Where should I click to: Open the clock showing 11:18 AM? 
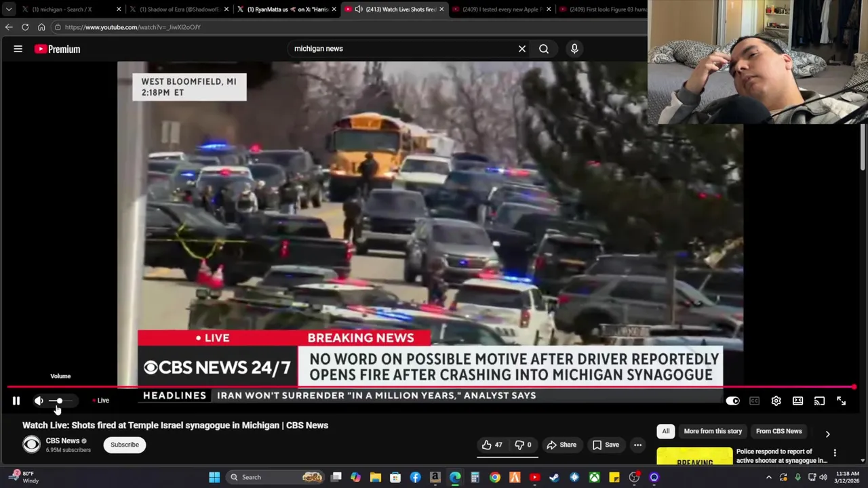(848, 477)
